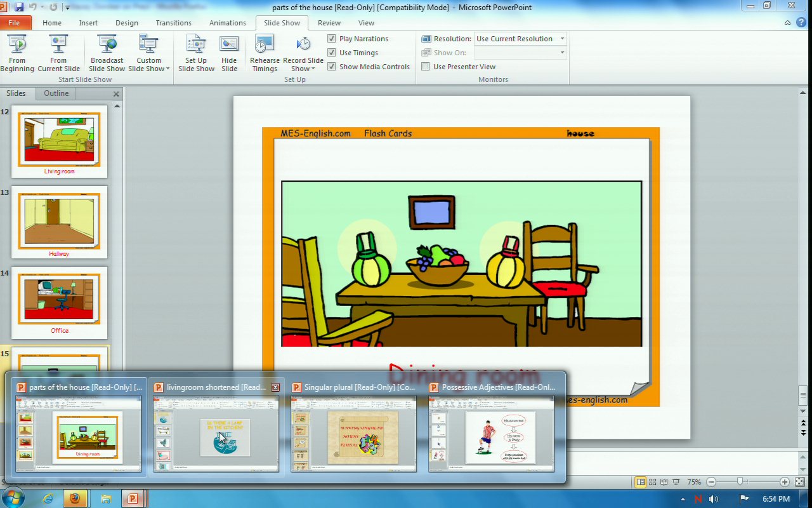Switch to the Outline pane tab
Screen dimensions: 812x508
click(x=56, y=93)
